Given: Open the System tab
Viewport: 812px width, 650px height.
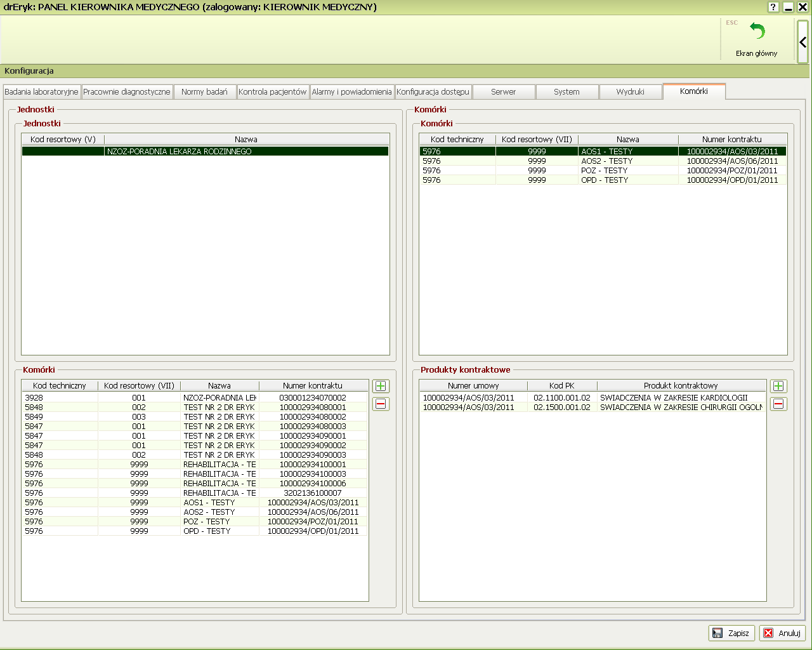Looking at the screenshot, I should tap(566, 92).
